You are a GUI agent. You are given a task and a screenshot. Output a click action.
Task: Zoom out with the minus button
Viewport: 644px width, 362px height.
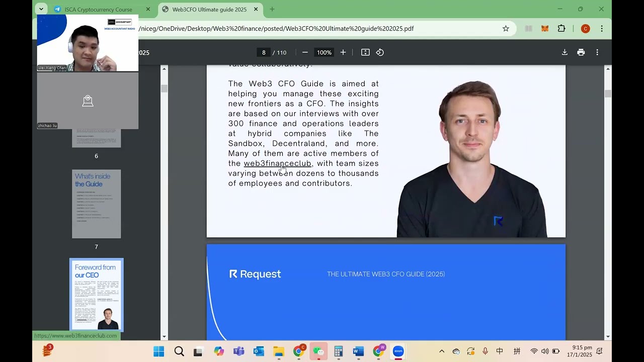[x=305, y=52]
